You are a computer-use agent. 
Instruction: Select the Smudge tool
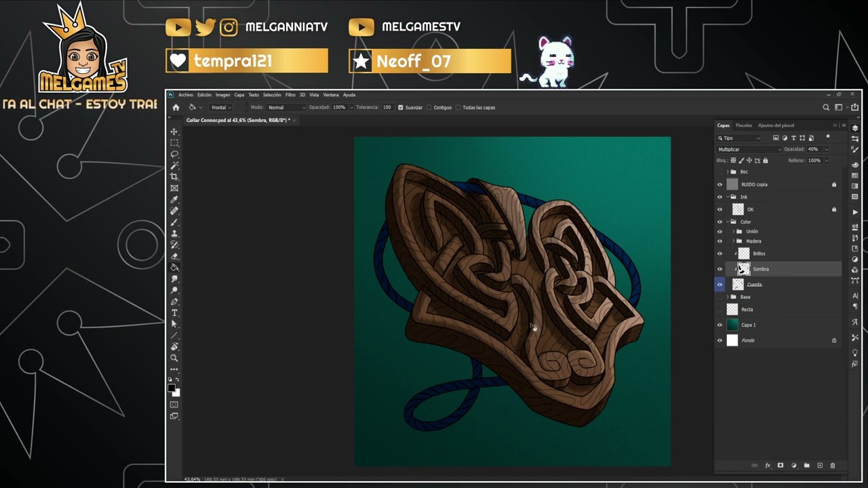point(174,279)
